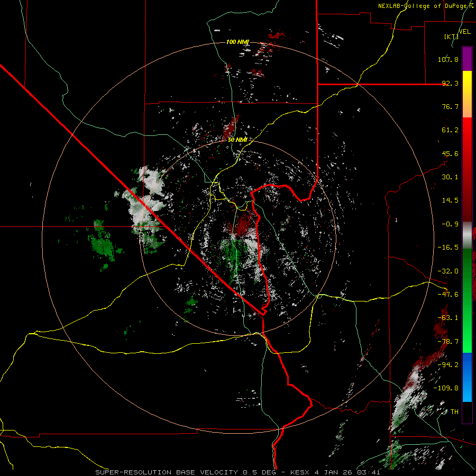Click the 76.7 velocity scale value
Viewport: 476px width, 476px height.
pos(450,106)
